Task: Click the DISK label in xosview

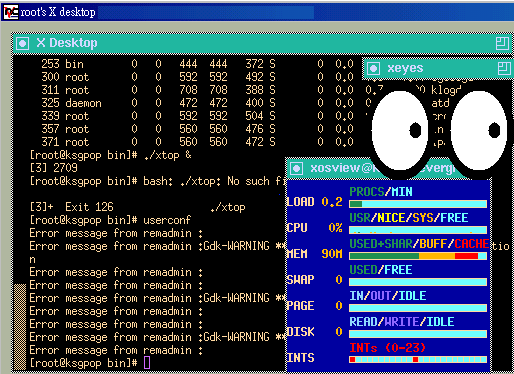Action: tap(300, 332)
